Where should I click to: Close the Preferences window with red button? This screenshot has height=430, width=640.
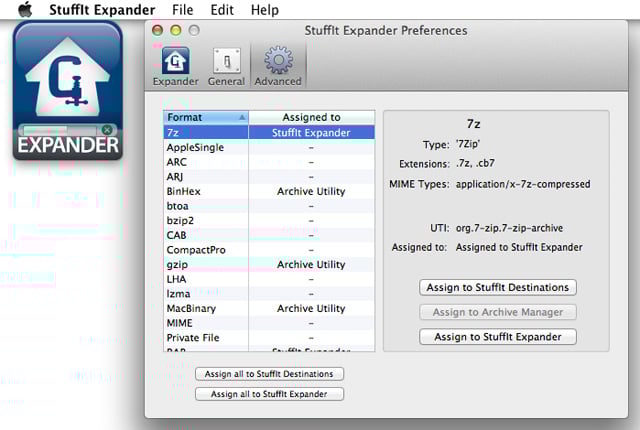158,30
